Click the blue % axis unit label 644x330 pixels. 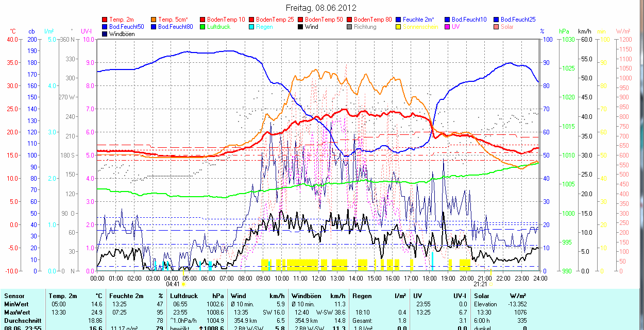543,32
